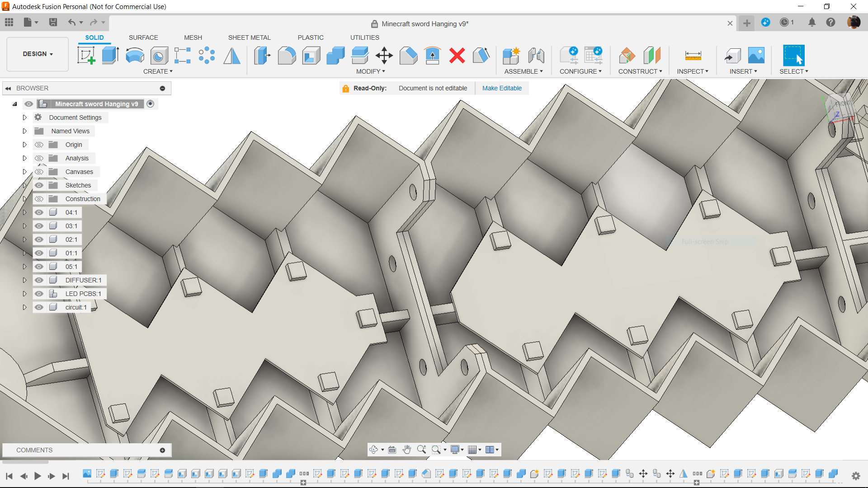This screenshot has height=488, width=868.
Task: Click the DESIGN dropdown button
Action: pos(38,54)
